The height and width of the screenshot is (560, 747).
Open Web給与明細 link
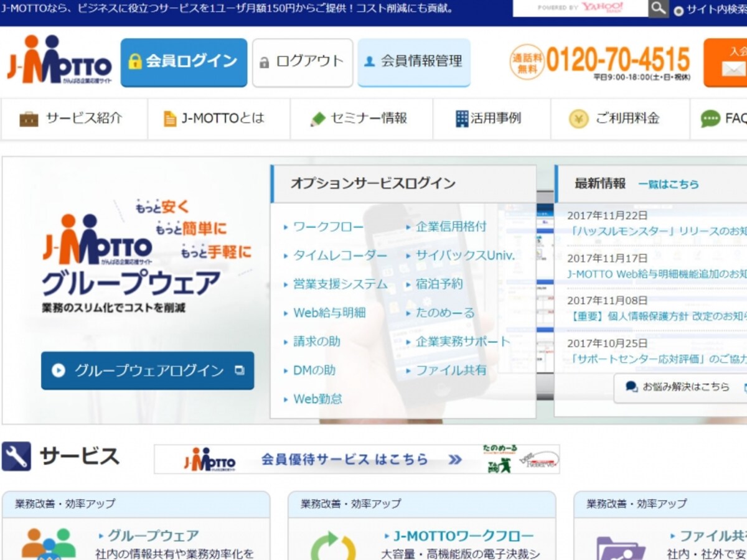click(x=329, y=313)
